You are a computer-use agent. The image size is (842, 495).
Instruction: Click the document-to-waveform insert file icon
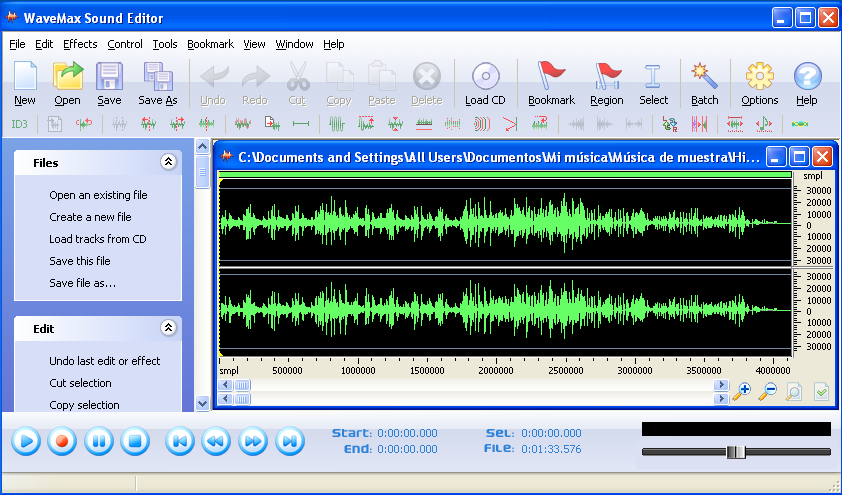[x=272, y=125]
